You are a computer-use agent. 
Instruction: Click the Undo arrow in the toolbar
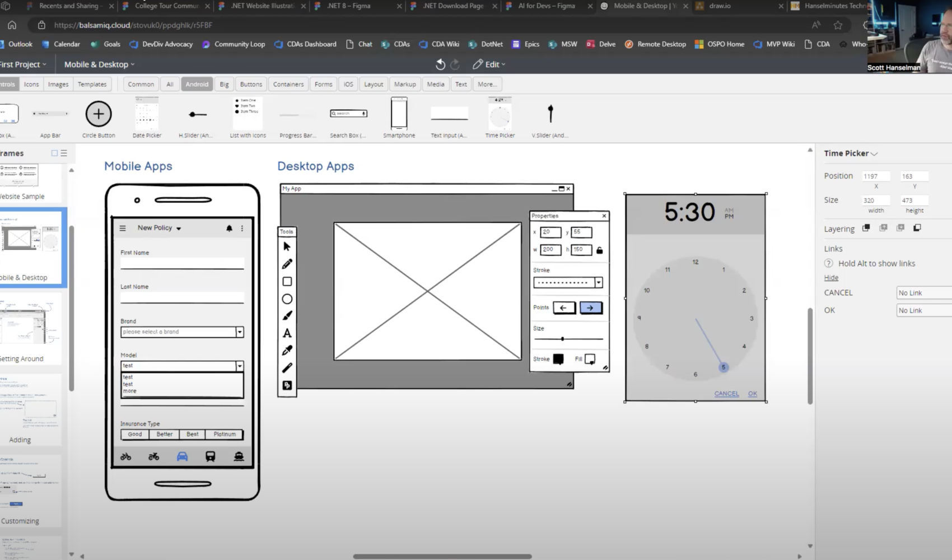(x=440, y=64)
